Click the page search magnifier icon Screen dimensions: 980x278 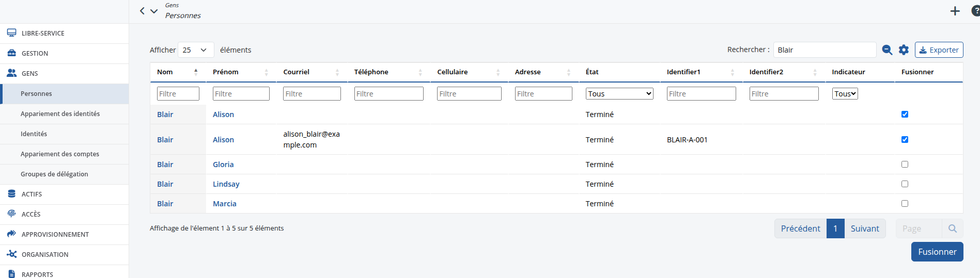click(x=953, y=228)
